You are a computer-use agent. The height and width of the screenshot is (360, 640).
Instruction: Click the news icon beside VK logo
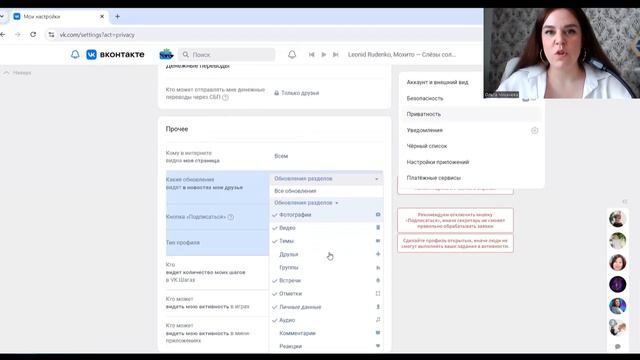coord(166,54)
